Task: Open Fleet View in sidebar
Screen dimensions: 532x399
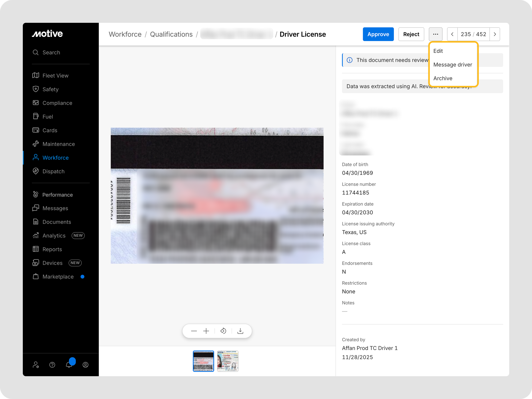Action: (55, 75)
